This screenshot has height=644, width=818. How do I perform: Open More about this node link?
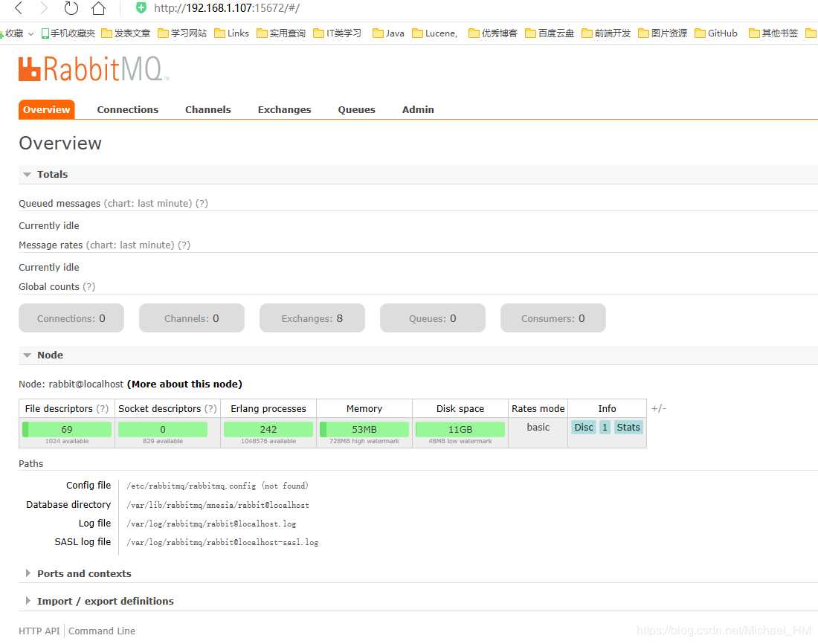184,384
